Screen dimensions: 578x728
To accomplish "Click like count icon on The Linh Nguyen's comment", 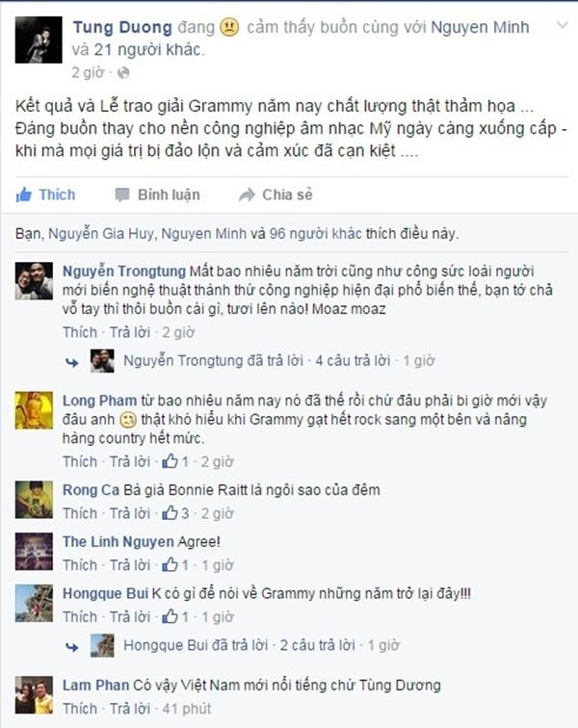I will [170, 564].
